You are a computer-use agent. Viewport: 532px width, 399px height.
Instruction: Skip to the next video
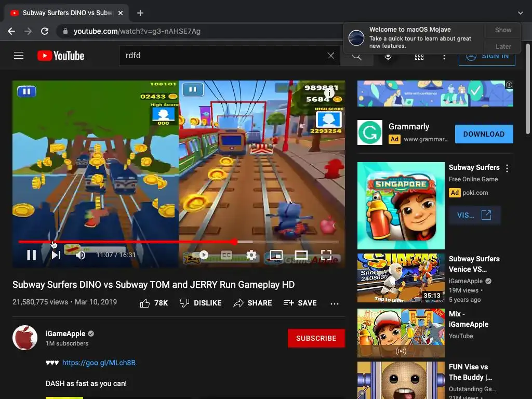click(56, 255)
